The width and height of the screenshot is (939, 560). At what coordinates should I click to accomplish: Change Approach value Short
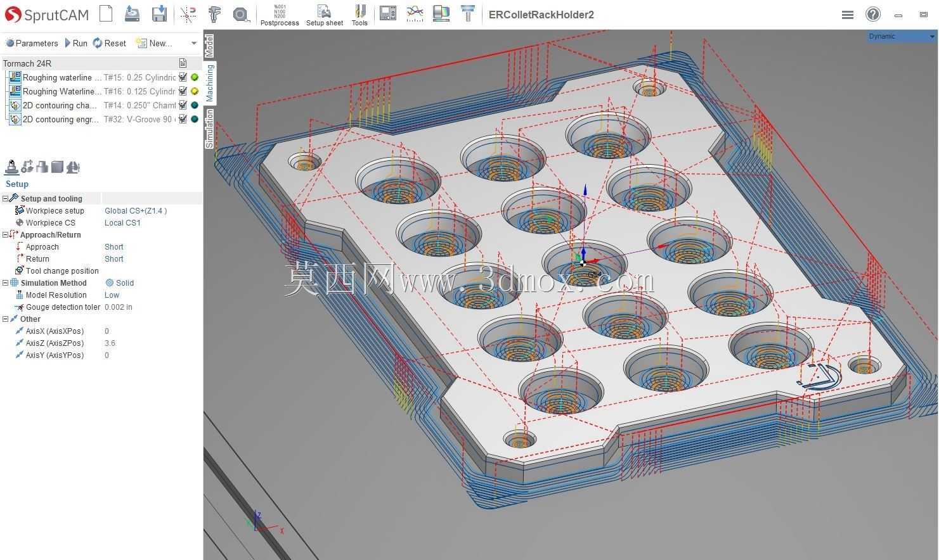click(114, 246)
